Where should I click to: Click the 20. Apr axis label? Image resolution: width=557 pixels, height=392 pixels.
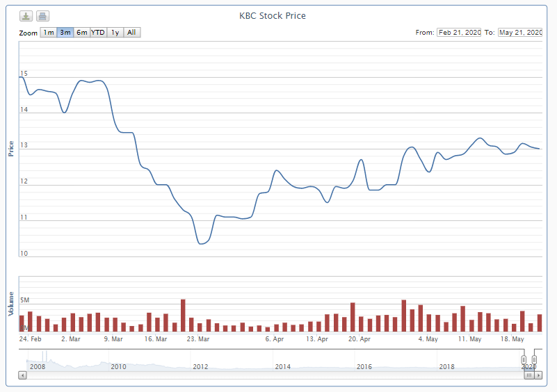click(359, 339)
